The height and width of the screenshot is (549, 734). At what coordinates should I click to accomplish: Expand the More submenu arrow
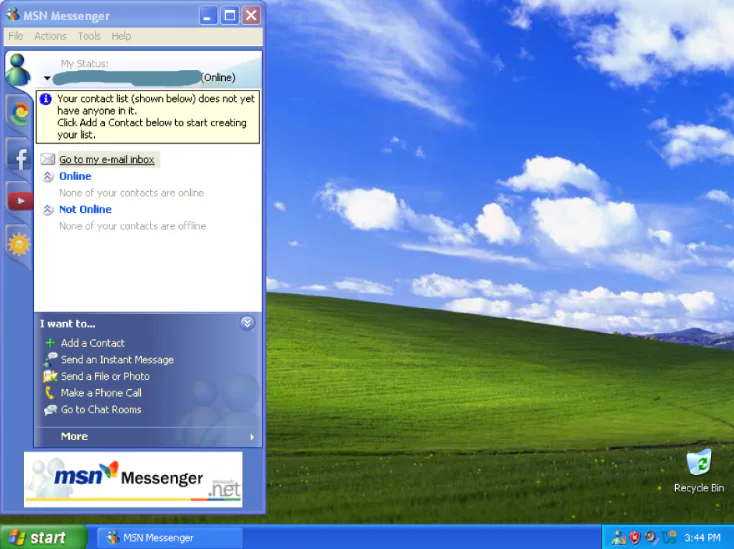coord(252,437)
